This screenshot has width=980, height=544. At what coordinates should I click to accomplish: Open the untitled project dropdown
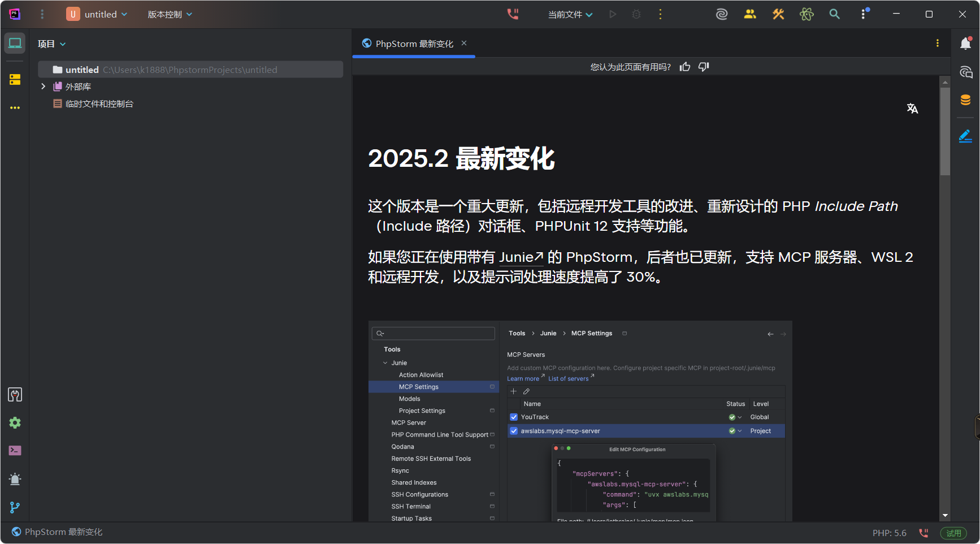coord(97,14)
